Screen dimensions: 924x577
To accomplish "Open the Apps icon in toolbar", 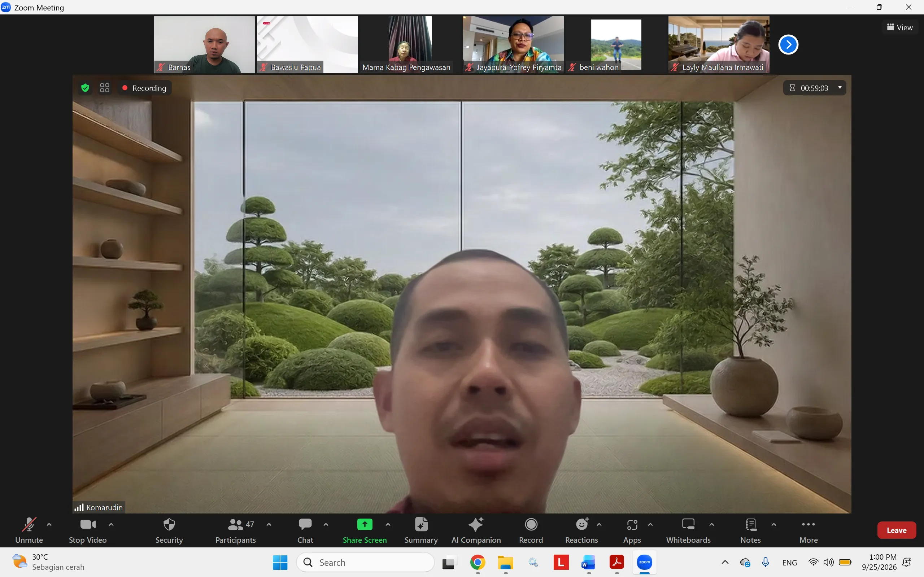I will click(x=632, y=530).
